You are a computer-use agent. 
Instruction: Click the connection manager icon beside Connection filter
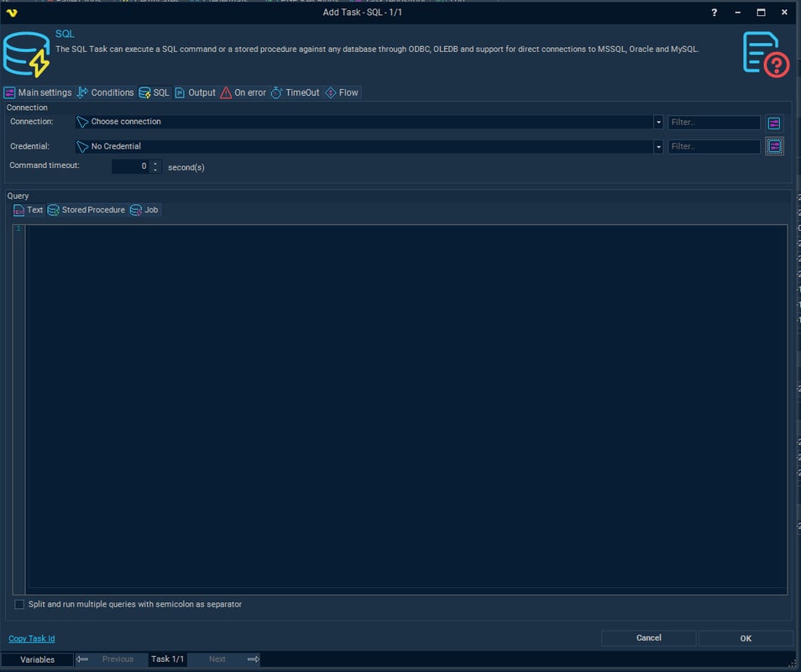coord(773,122)
